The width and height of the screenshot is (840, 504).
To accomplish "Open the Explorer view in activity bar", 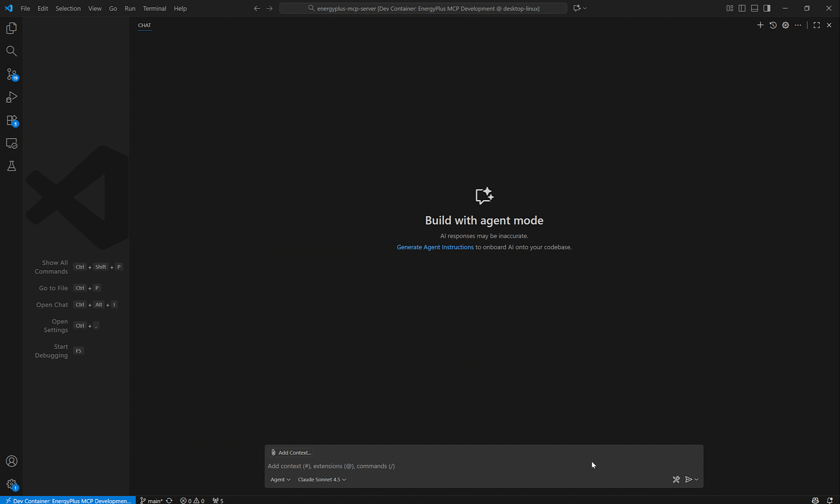I will pos(12,28).
